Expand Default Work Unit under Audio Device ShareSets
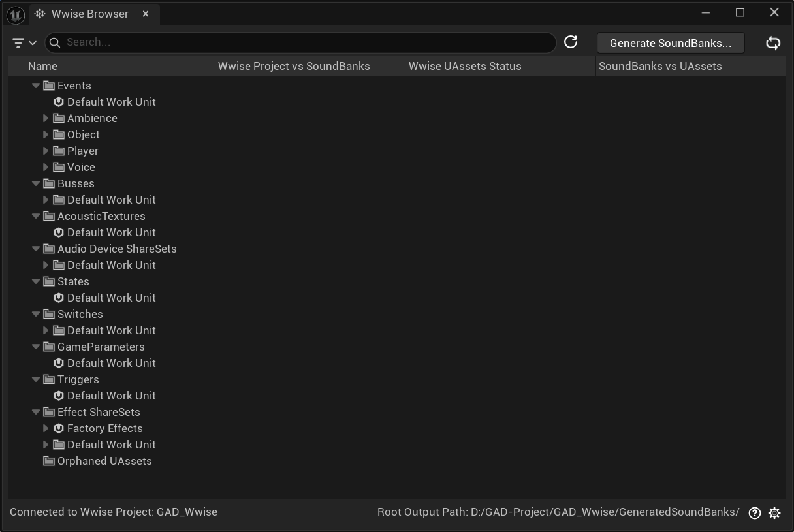Viewport: 794px width, 532px height. 46,265
